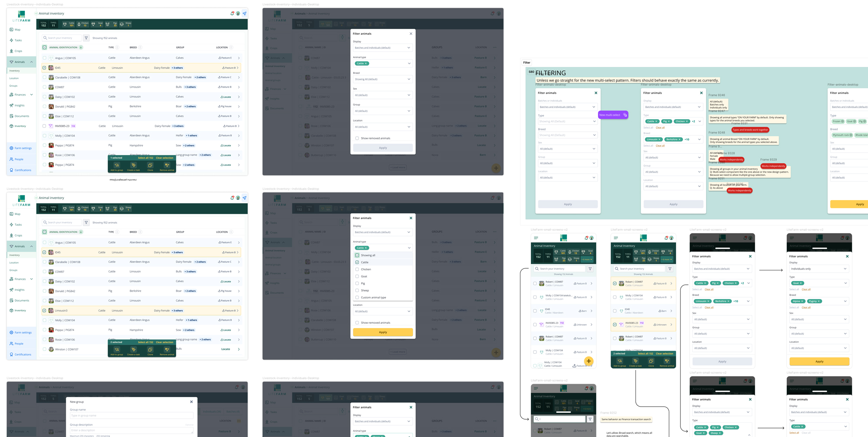The height and width of the screenshot is (437, 868).
Task: Click paper-plane icon in the '1 selected' frame header
Action: tap(244, 13)
